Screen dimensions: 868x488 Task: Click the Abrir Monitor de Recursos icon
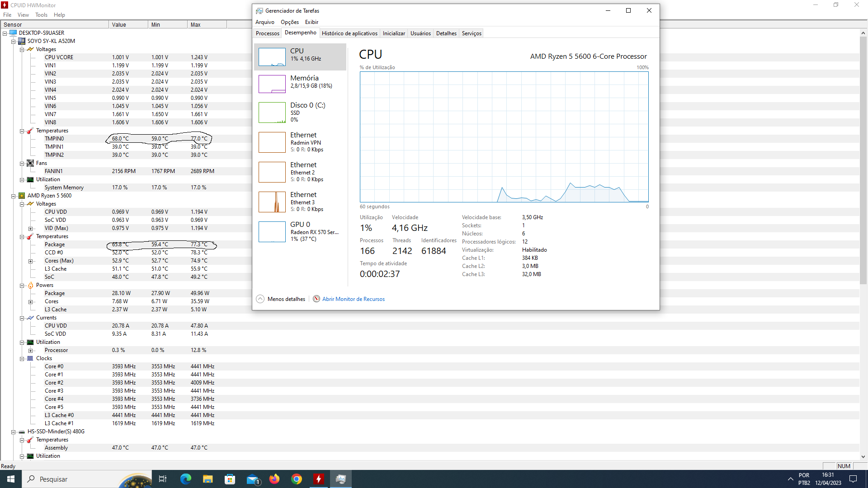pos(316,299)
